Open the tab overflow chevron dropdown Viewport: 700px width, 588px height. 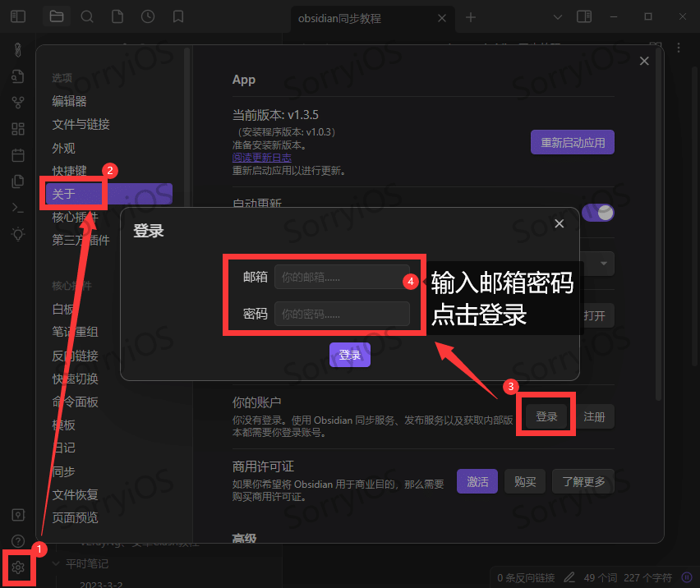(x=557, y=16)
